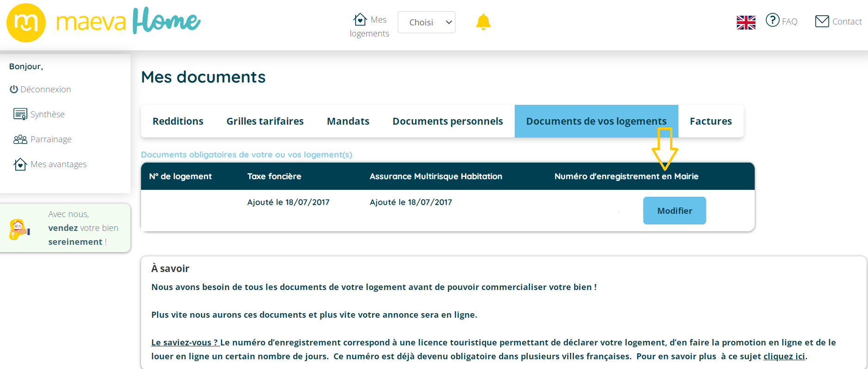Click the yellow maeva circular logo
The height and width of the screenshot is (369, 868).
[x=26, y=23]
